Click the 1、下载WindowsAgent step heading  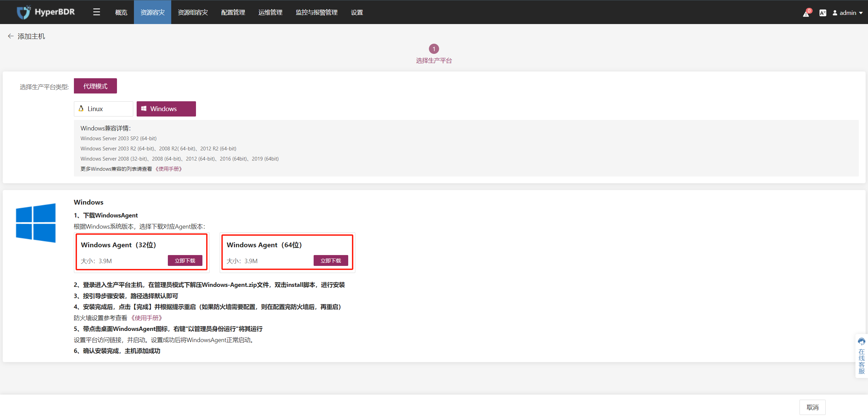(x=106, y=215)
